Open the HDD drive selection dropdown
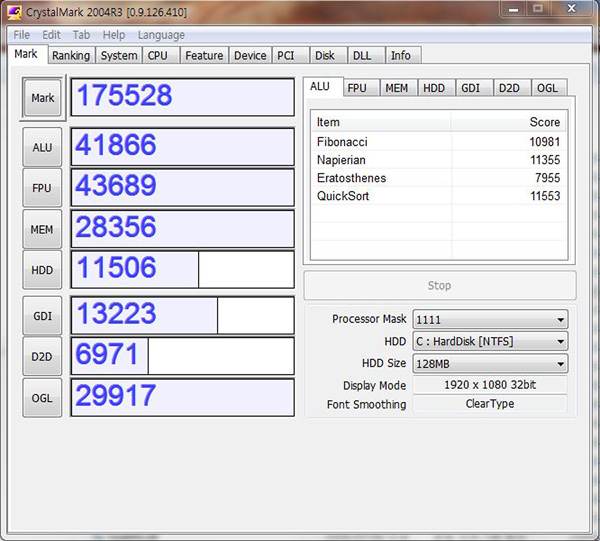This screenshot has height=541, width=600. 490,341
